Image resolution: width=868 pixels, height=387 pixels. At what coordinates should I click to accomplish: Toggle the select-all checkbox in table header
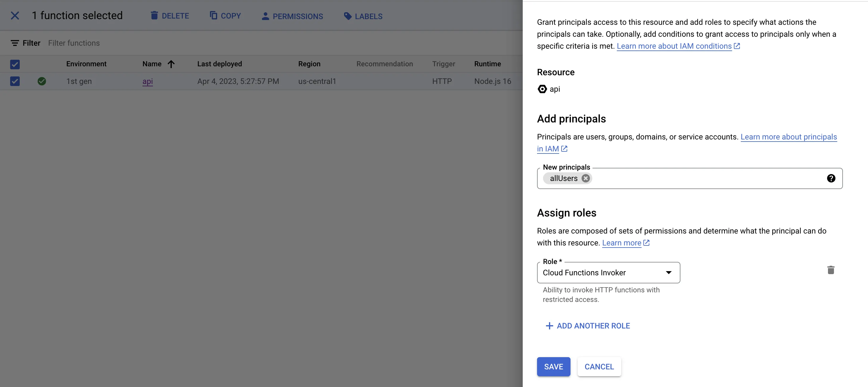(15, 64)
